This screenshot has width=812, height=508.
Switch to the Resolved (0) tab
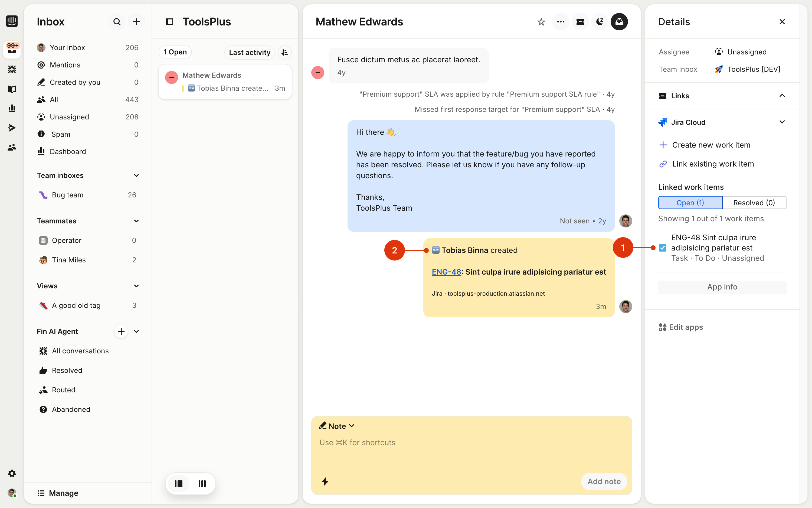pyautogui.click(x=754, y=203)
